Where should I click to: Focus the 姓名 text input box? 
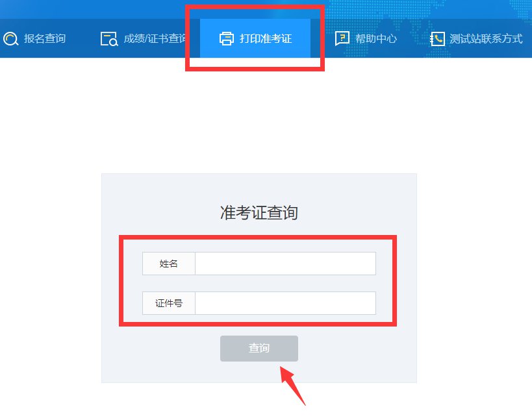tap(285, 264)
